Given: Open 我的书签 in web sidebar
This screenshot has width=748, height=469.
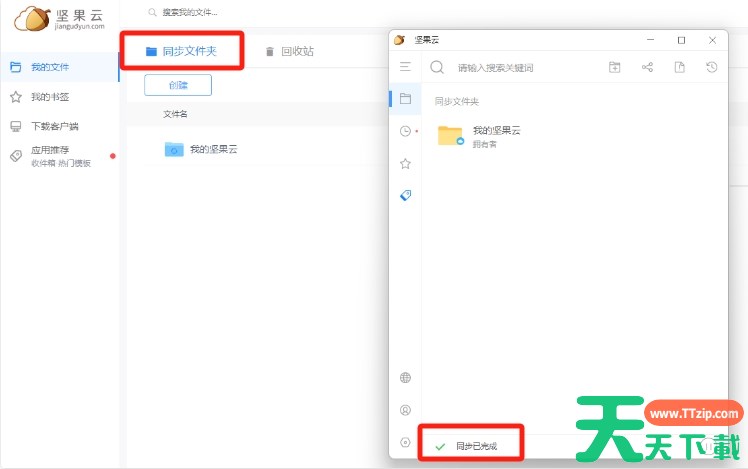Looking at the screenshot, I should [50, 97].
